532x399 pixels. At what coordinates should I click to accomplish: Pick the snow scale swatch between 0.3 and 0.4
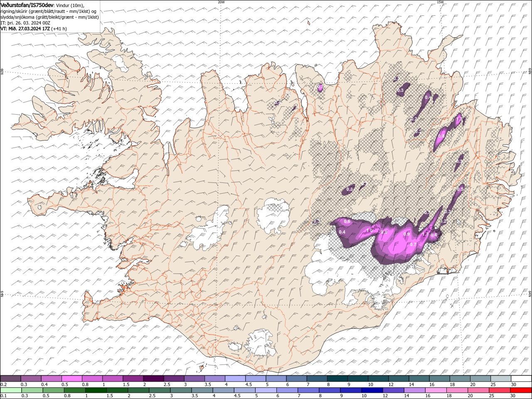(x=31, y=378)
